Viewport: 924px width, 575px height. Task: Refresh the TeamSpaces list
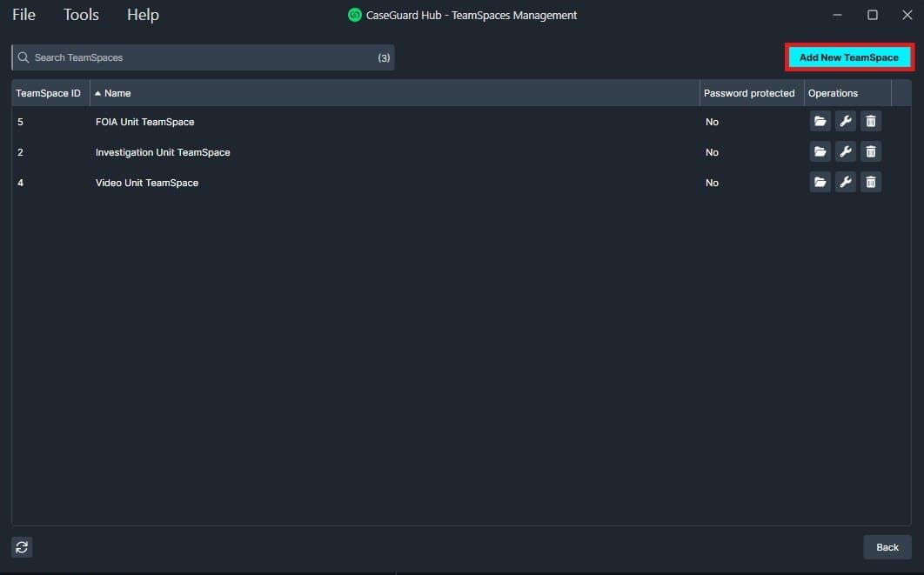coord(21,547)
